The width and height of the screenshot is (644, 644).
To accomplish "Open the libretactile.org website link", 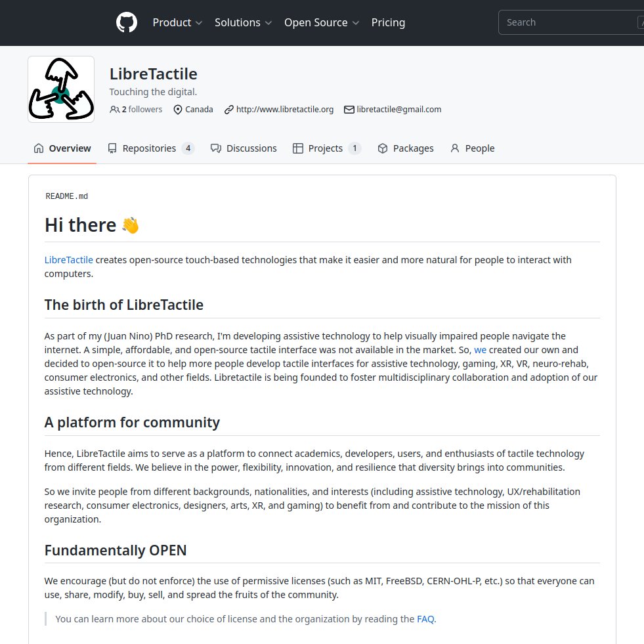I will (x=285, y=110).
